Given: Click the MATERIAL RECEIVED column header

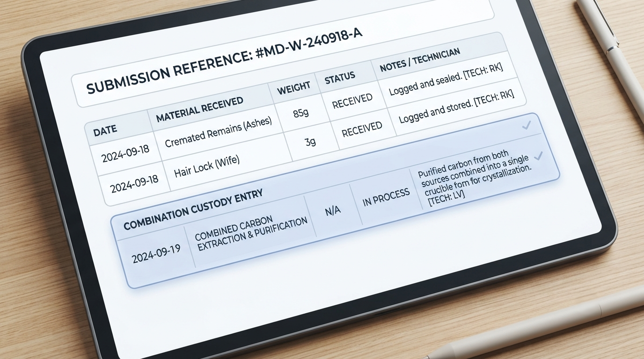Looking at the screenshot, I should pyautogui.click(x=200, y=109).
